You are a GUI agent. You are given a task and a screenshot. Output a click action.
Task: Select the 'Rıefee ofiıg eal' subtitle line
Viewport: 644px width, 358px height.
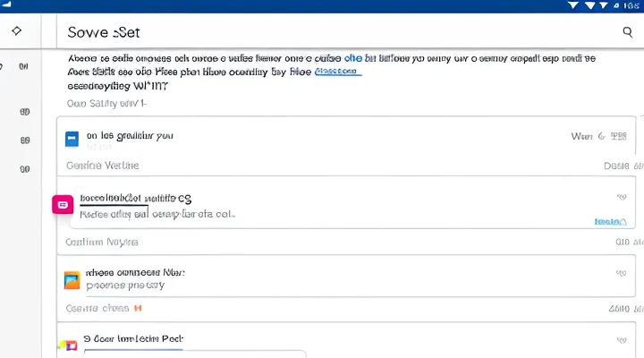pos(114,214)
